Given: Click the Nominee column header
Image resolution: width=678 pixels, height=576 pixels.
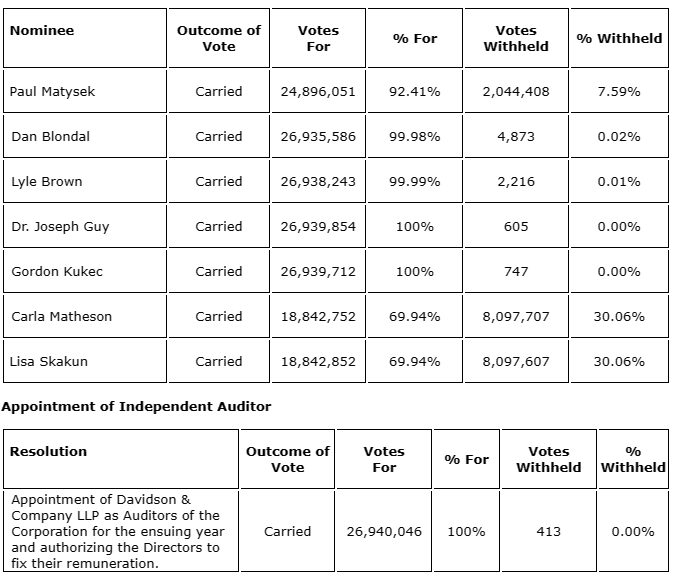Looking at the screenshot, I should [x=42, y=30].
